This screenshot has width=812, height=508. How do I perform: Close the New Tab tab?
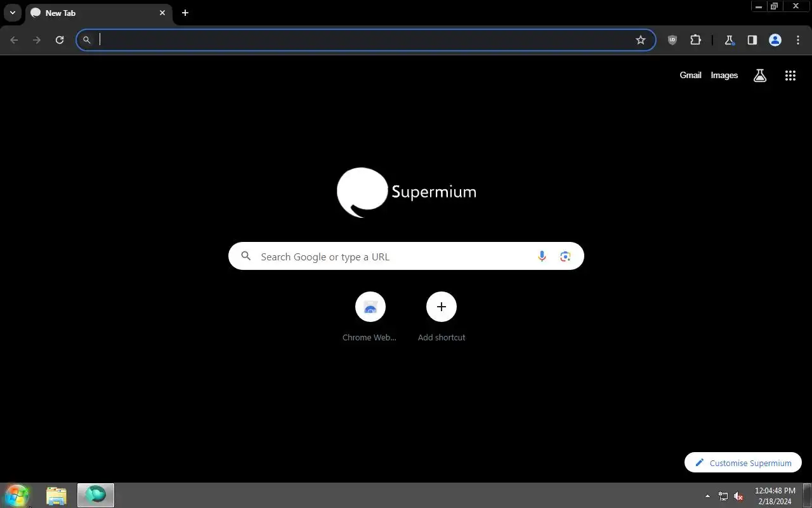pos(162,13)
